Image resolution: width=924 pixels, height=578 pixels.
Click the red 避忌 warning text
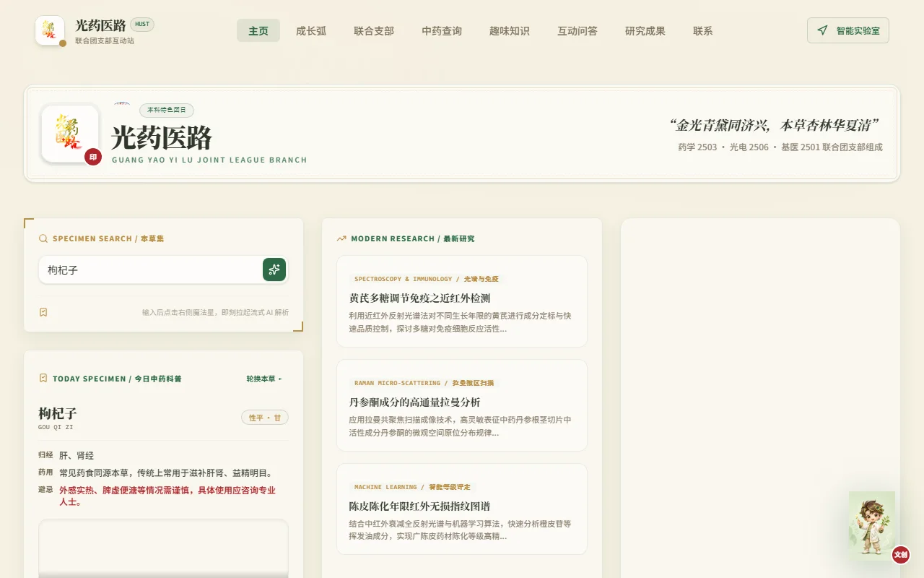point(167,496)
